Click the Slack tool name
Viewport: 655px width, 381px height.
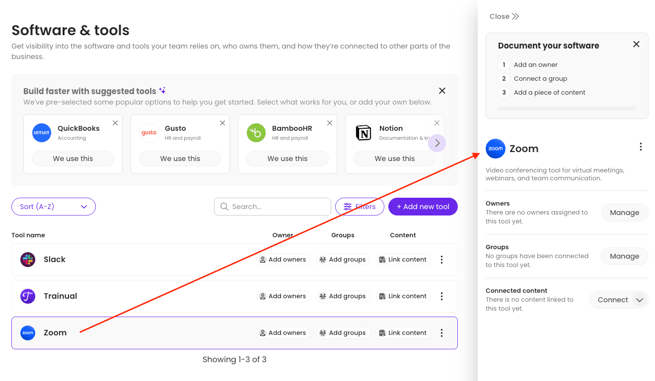pos(55,259)
